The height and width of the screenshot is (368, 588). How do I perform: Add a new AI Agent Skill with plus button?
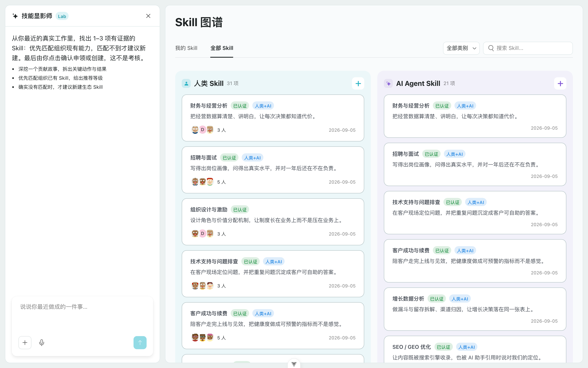pyautogui.click(x=560, y=84)
